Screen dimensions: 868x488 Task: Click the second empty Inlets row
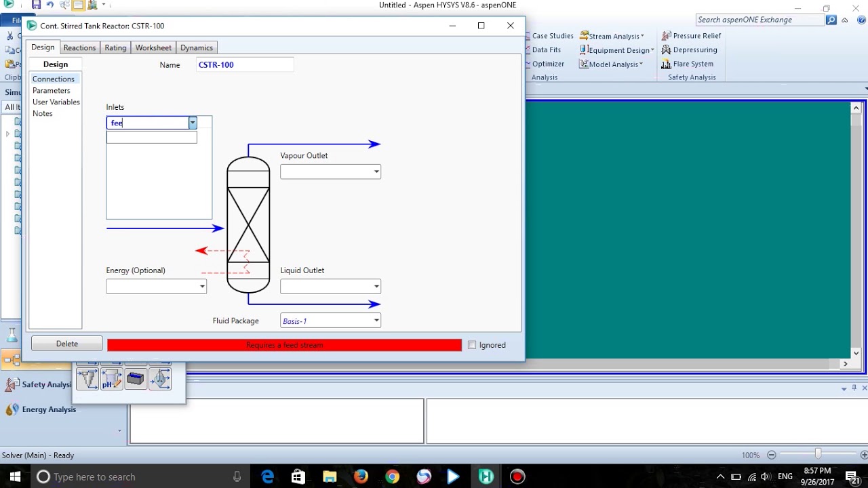click(152, 138)
